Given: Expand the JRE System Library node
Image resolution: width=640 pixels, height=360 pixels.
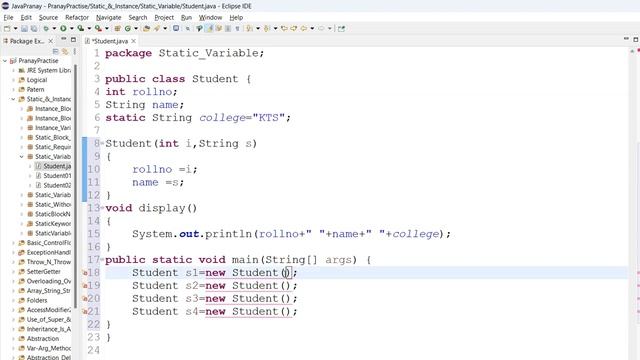Looking at the screenshot, I should pos(13,71).
